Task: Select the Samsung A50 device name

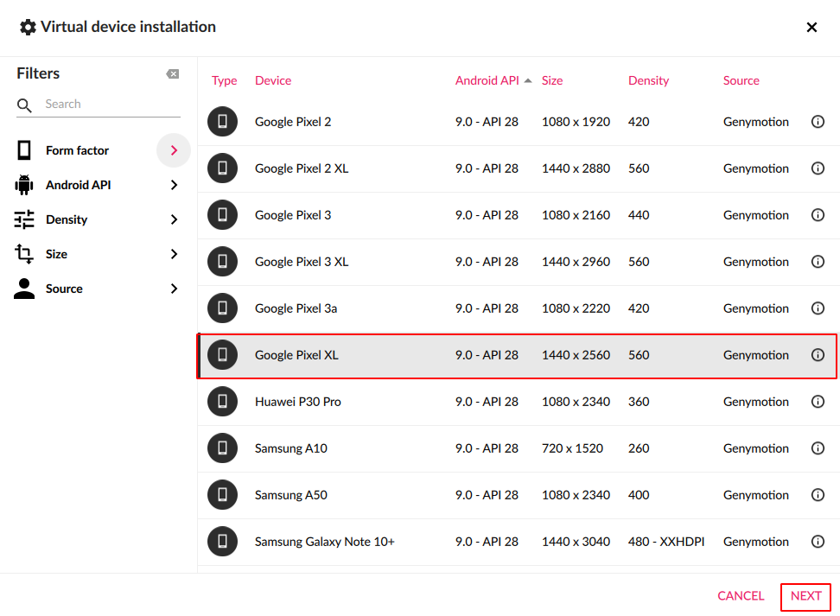Action: [291, 494]
